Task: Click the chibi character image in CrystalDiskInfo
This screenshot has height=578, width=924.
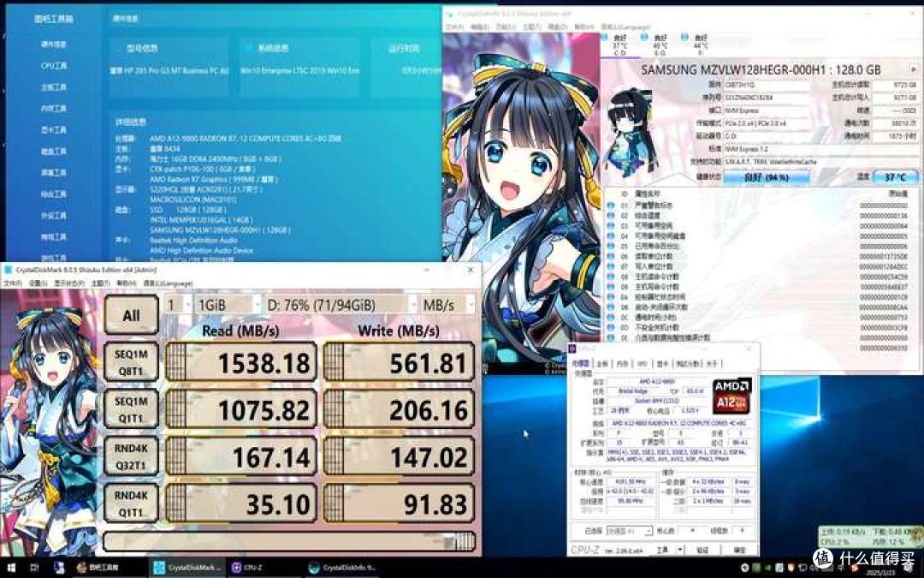Action: pos(630,132)
